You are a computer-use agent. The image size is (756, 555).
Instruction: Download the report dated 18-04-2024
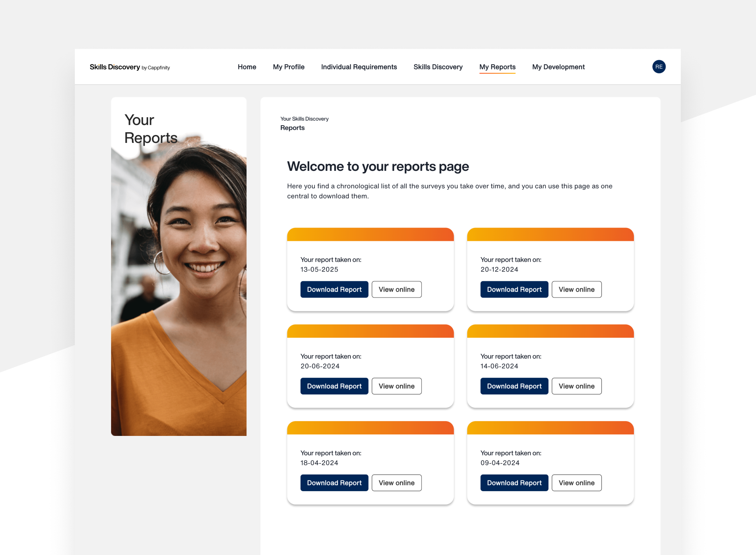[x=334, y=483]
